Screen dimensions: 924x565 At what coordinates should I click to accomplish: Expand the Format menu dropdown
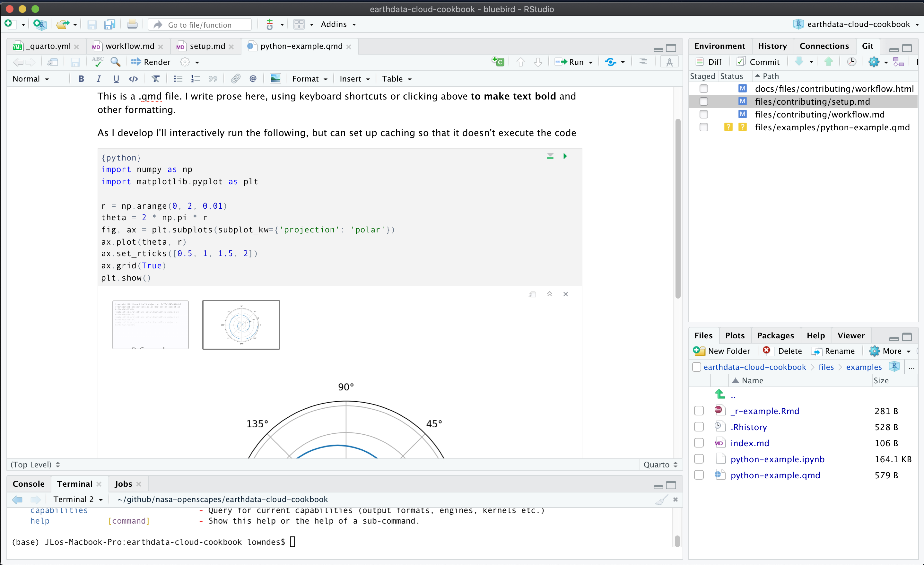click(x=310, y=79)
